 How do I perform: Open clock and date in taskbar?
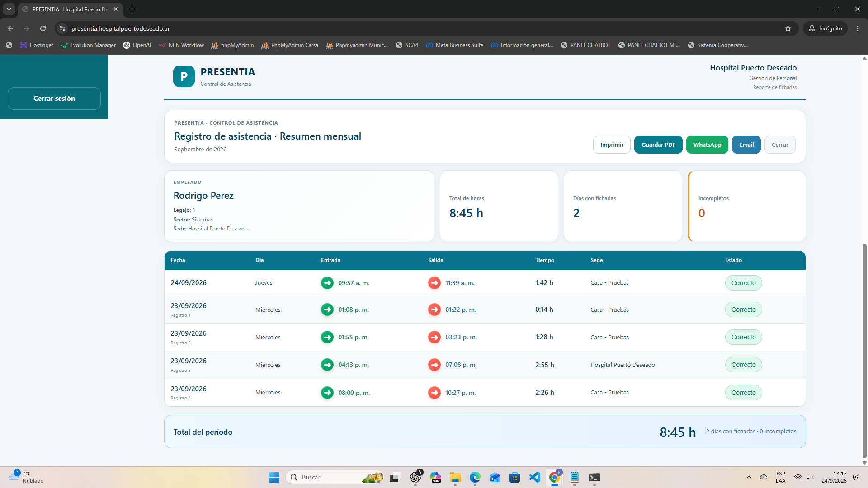coord(834,477)
